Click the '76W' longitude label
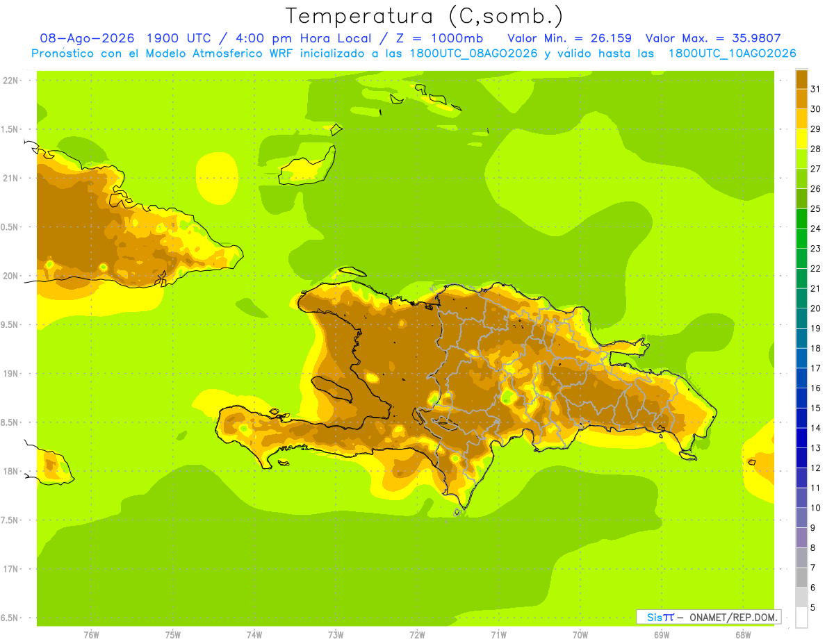The width and height of the screenshot is (834, 644). (91, 635)
